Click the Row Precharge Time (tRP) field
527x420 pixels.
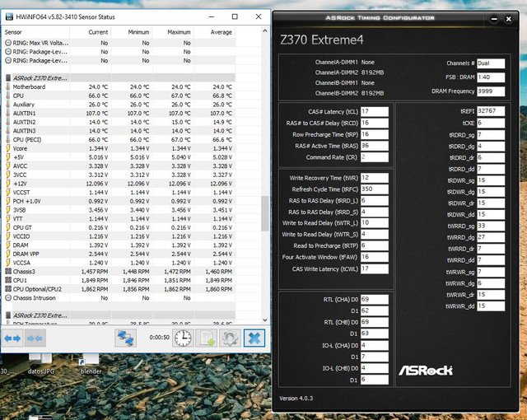point(375,134)
